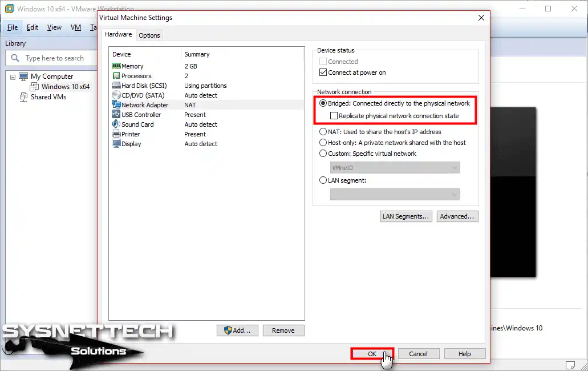Close the Virtual Machine Settings dialog
Screen dimensions: 588x371
(481, 18)
